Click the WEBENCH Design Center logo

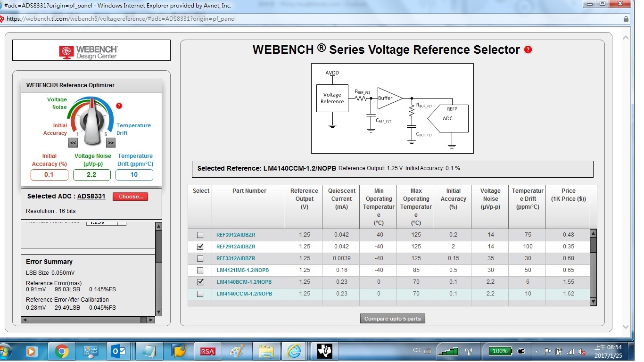click(89, 51)
